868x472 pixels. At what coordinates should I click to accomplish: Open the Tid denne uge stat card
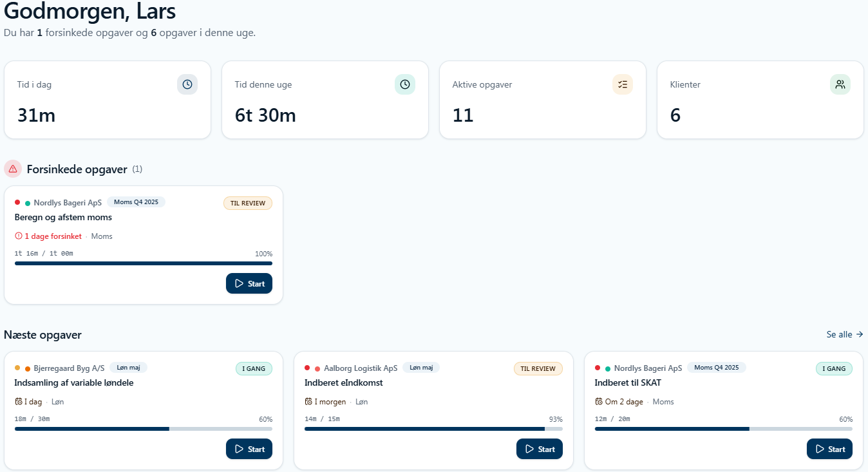click(x=325, y=100)
